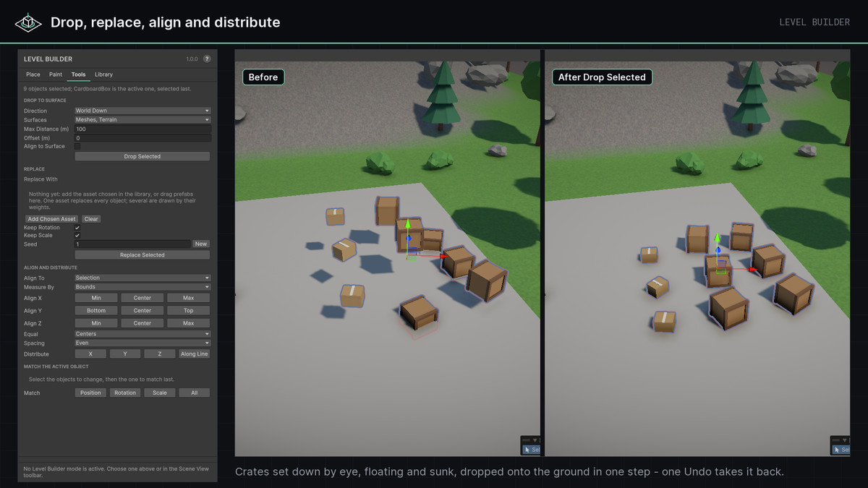Click the Match Scale button
Screen dimensions: 868x488
pyautogui.click(x=160, y=393)
